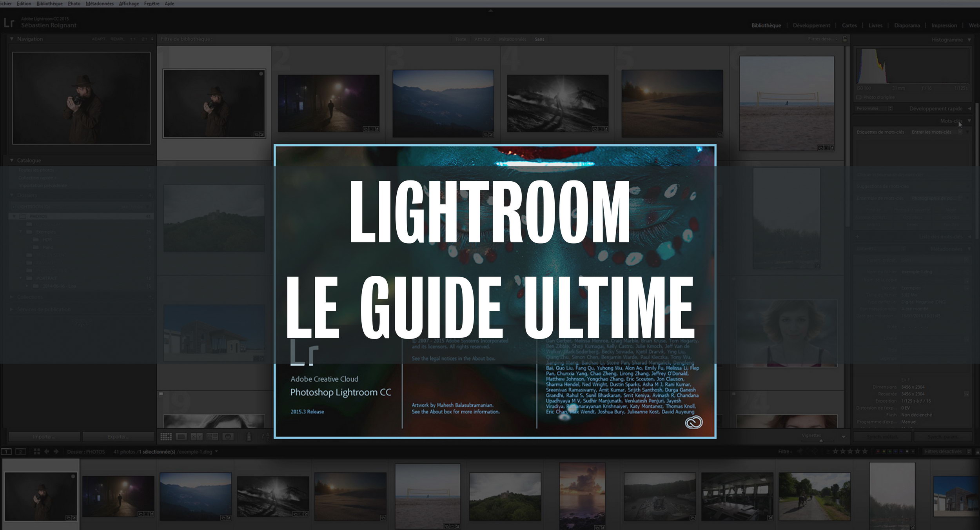Open the second monitor window button
This screenshot has width=980, height=530.
(20, 452)
